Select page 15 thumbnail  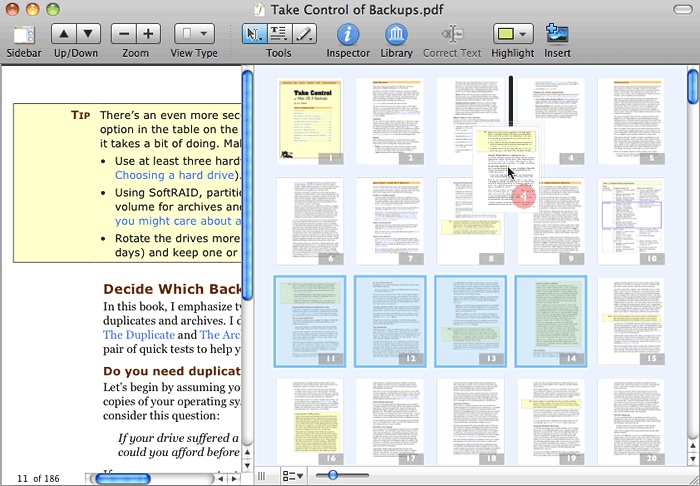[x=630, y=321]
